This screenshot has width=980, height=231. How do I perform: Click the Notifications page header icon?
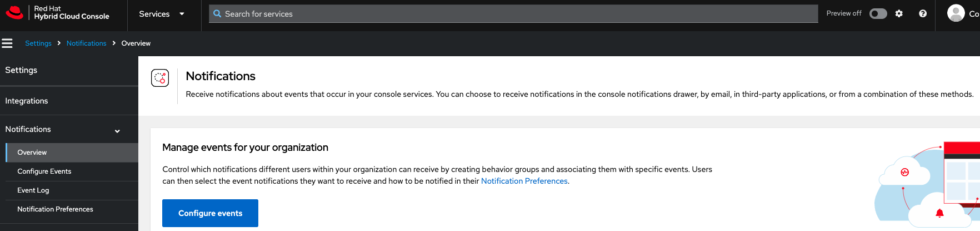(160, 78)
